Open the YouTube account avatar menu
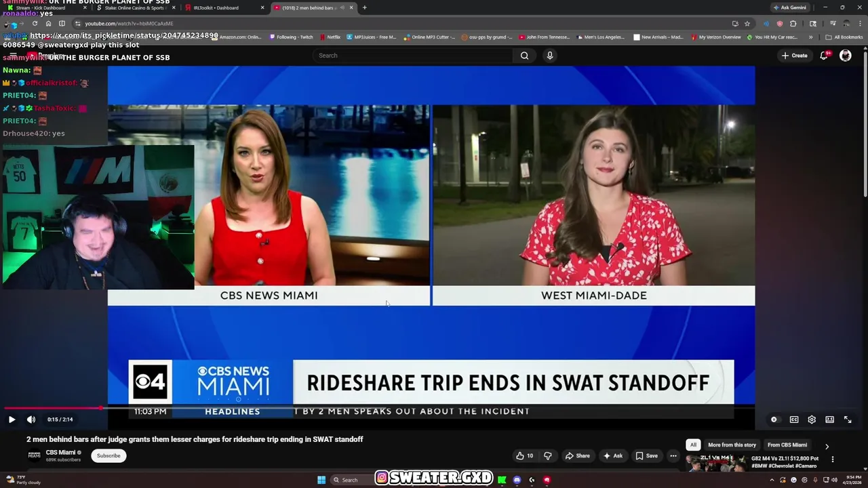The image size is (868, 488). pyautogui.click(x=845, y=56)
